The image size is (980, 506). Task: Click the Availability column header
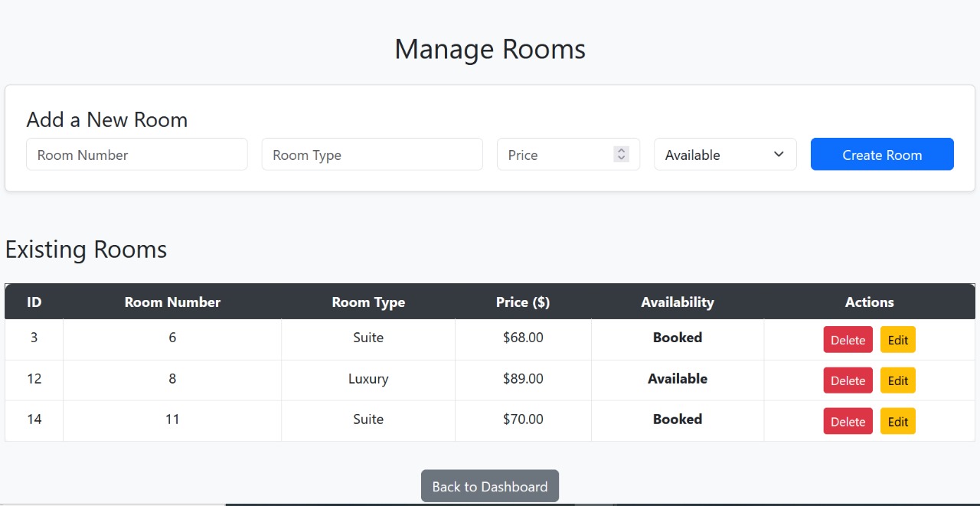(x=678, y=302)
